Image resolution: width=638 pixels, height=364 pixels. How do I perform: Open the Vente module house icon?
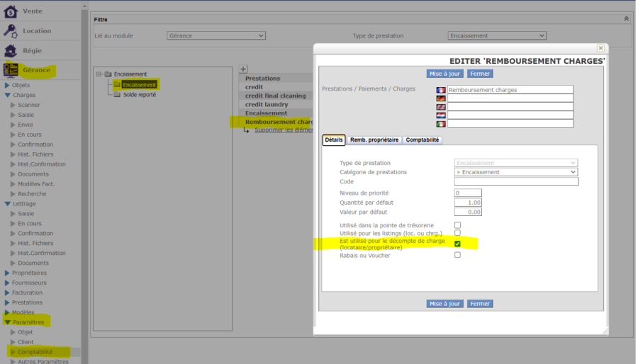11,11
